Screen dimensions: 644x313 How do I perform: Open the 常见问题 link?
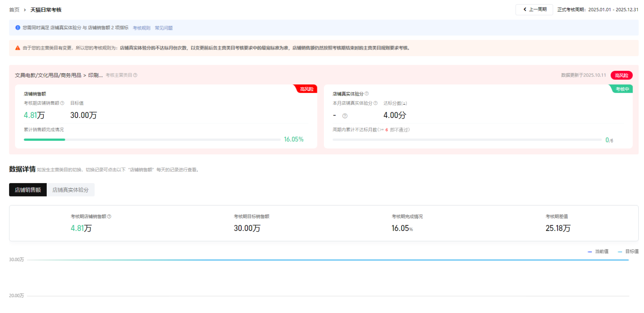pos(164,28)
